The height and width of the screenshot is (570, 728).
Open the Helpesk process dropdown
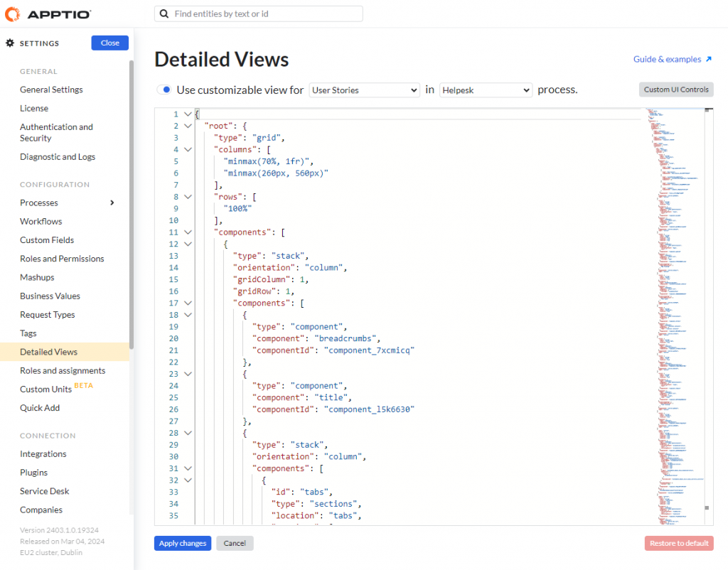(x=486, y=90)
